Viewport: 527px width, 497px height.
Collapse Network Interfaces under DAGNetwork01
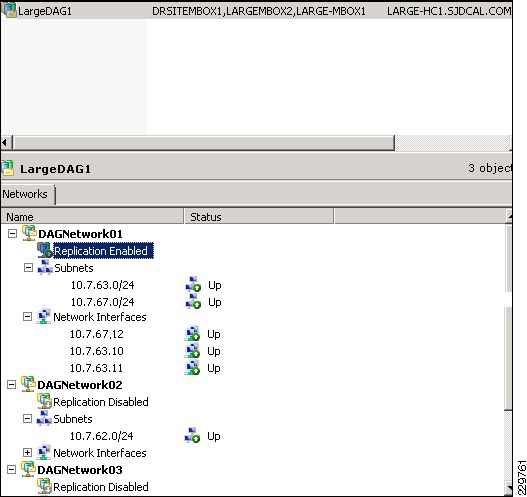click(27, 317)
